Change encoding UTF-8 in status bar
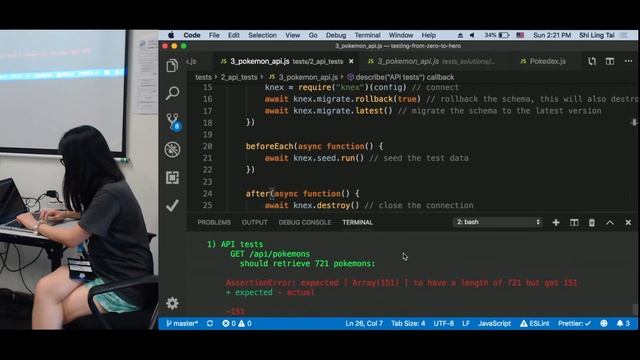 point(444,323)
